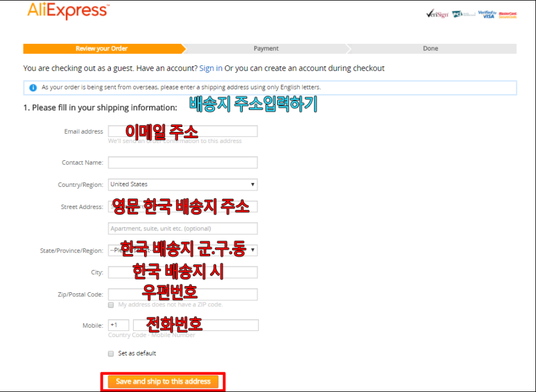Select the Done step

coord(431,49)
